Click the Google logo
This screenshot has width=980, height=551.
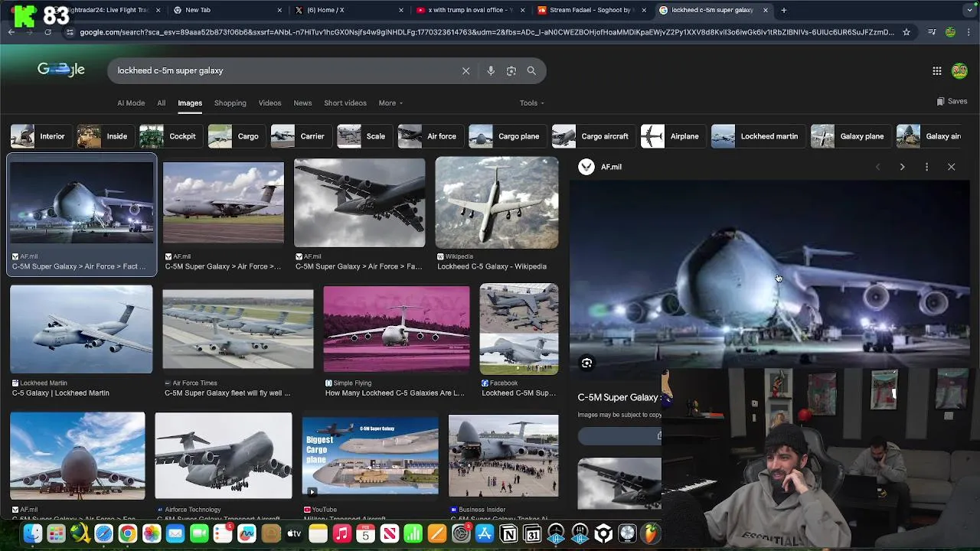pos(61,70)
